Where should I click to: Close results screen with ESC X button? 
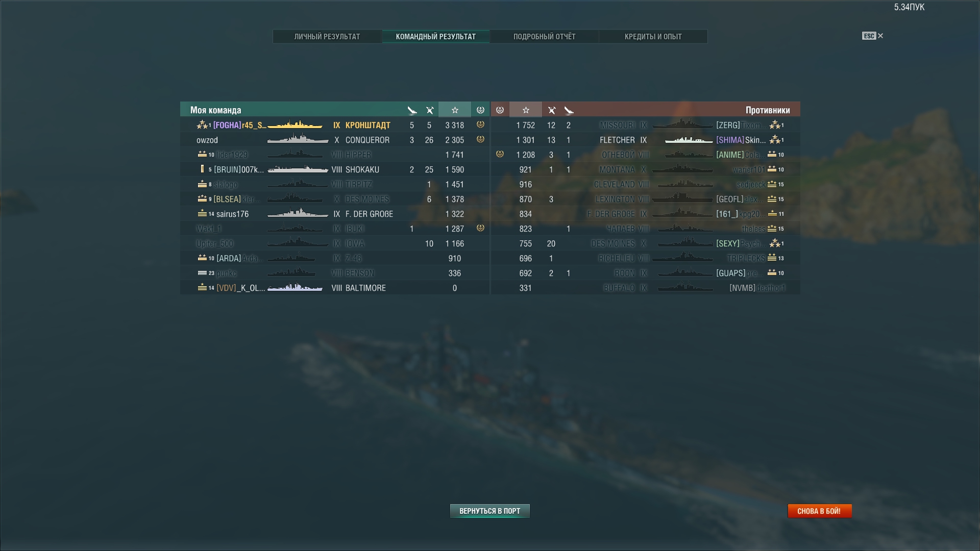pos(873,36)
